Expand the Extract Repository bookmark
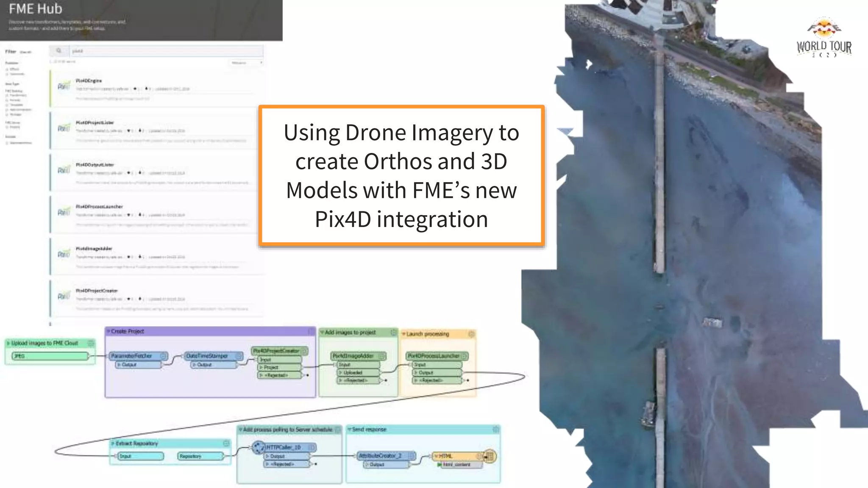This screenshot has height=488, width=868. pyautogui.click(x=113, y=444)
